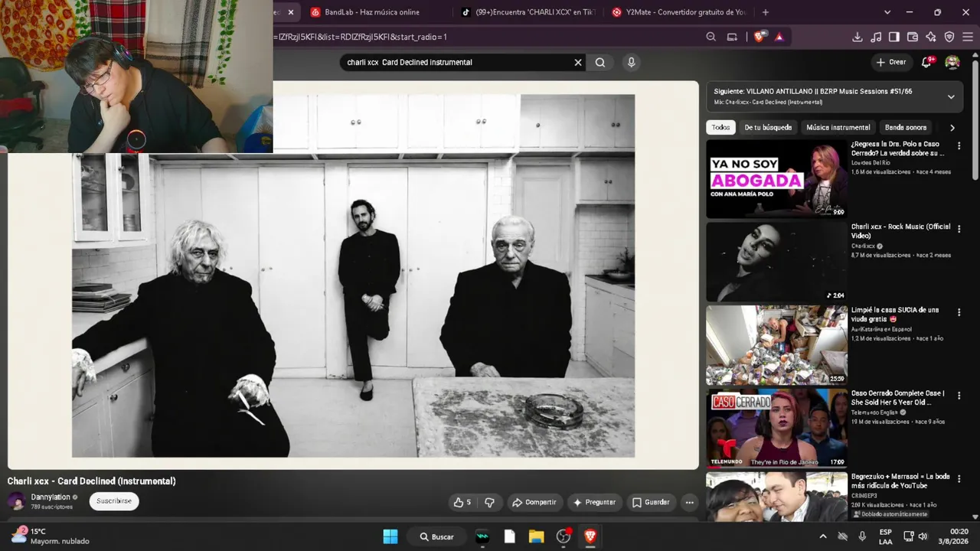The width and height of the screenshot is (980, 551).
Task: Clear the YouTube search box text
Action: [578, 63]
